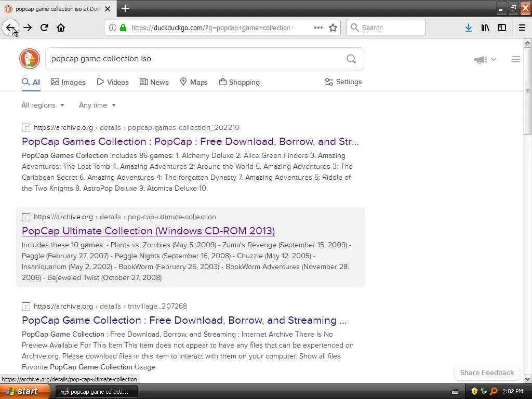Click the scrollbar down arrow
The image size is (532, 399).
(x=528, y=379)
